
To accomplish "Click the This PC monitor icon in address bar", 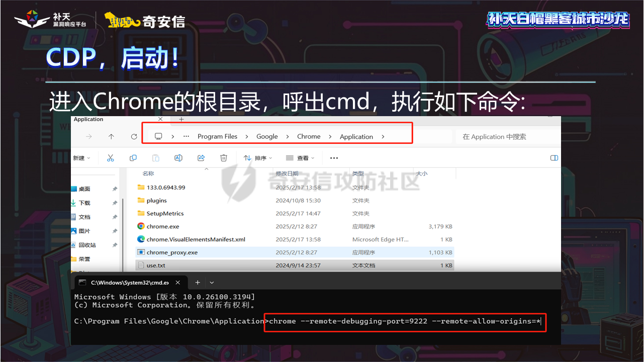I will click(x=158, y=136).
